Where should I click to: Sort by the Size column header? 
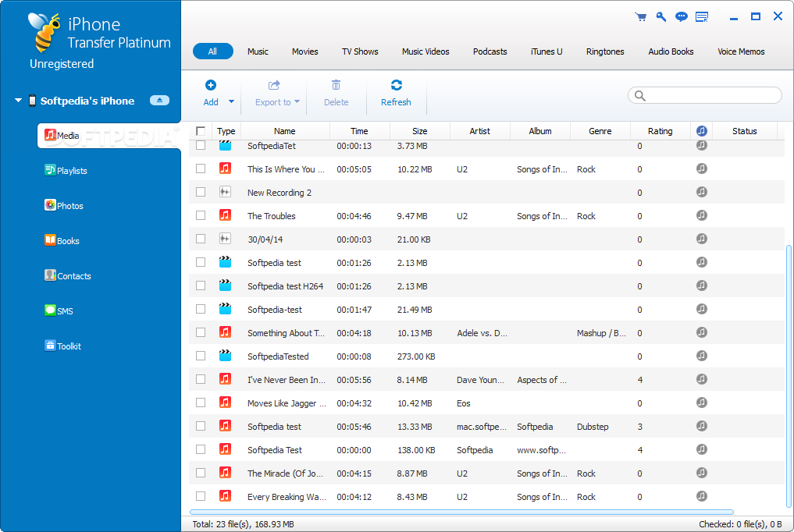(x=420, y=131)
